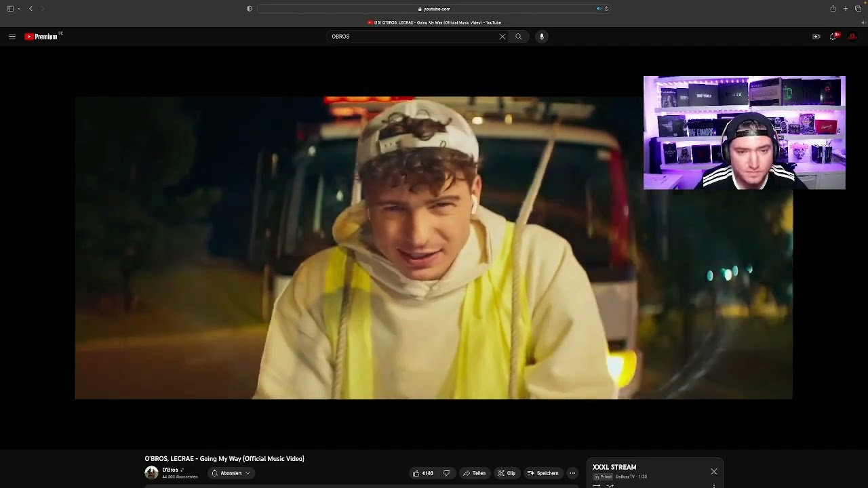This screenshot has height=488, width=868.
Task: Click the XXXL STREAM playlist title
Action: (614, 467)
